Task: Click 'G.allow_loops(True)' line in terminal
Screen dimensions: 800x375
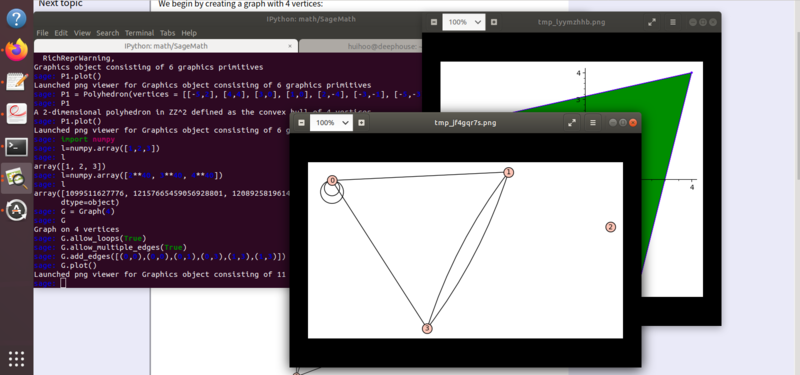Action: pyautogui.click(x=104, y=238)
